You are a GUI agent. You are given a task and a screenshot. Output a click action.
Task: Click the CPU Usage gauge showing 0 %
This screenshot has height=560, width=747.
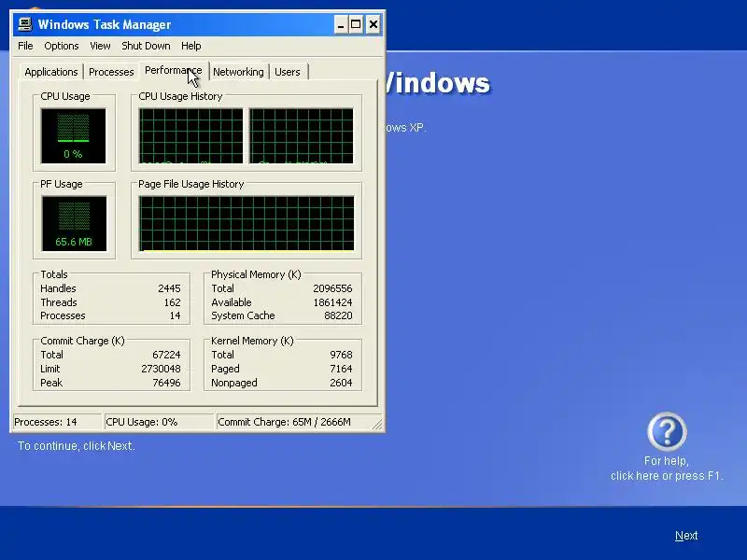(74, 135)
